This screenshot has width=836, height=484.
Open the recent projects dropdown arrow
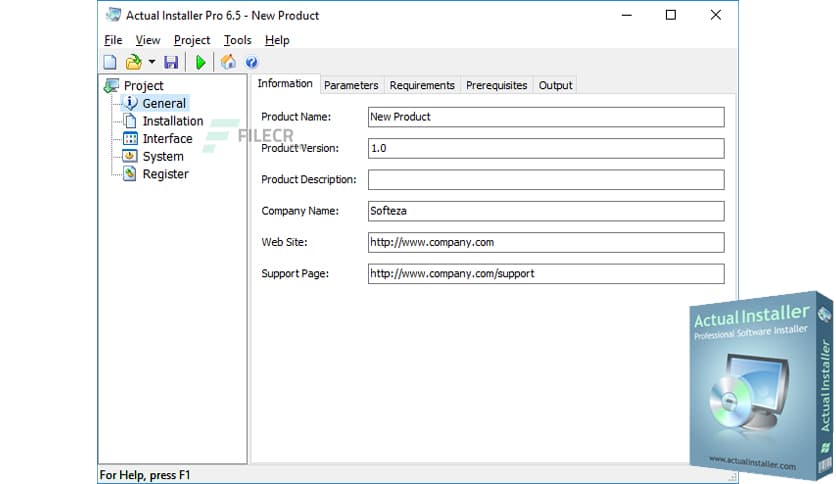[152, 62]
